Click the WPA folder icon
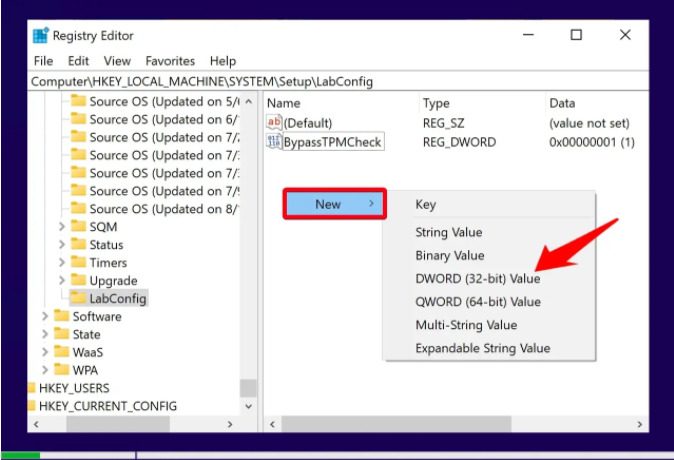The image size is (674, 460). click(61, 370)
